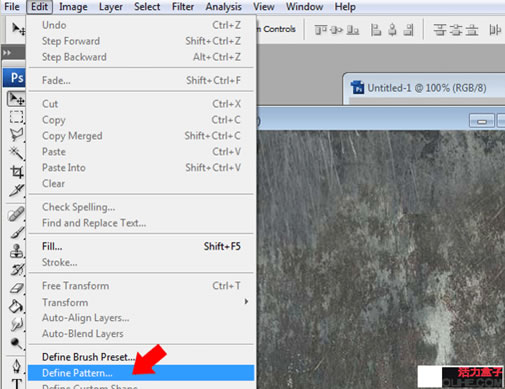This screenshot has width=505, height=389.
Task: Select the Lasso tool
Action: (x=16, y=135)
